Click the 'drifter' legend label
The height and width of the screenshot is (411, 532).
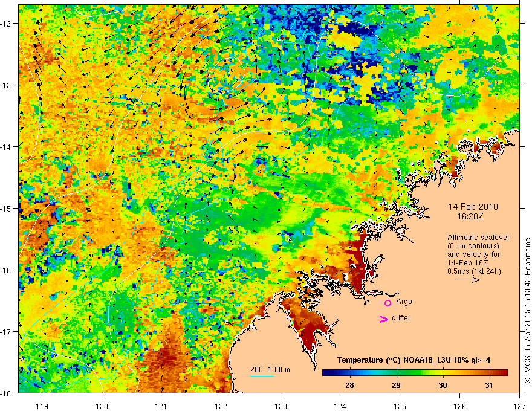point(401,318)
